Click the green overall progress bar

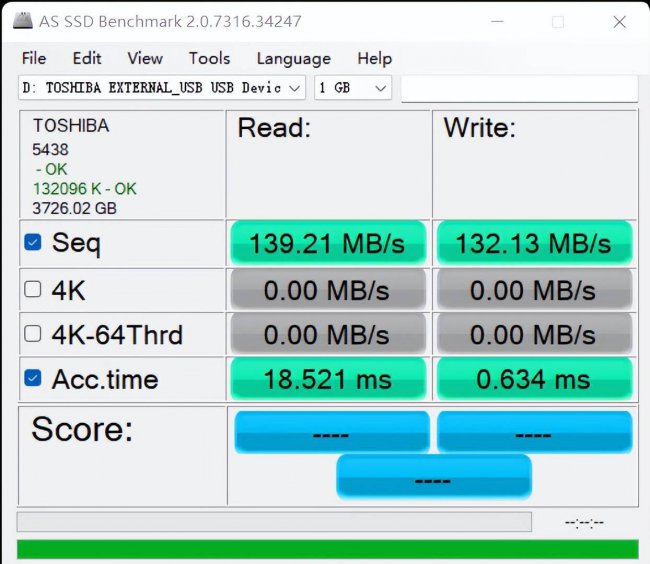tap(327, 549)
